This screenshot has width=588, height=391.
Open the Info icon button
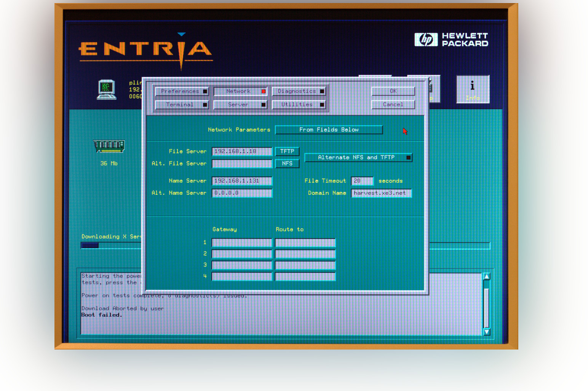pos(473,89)
